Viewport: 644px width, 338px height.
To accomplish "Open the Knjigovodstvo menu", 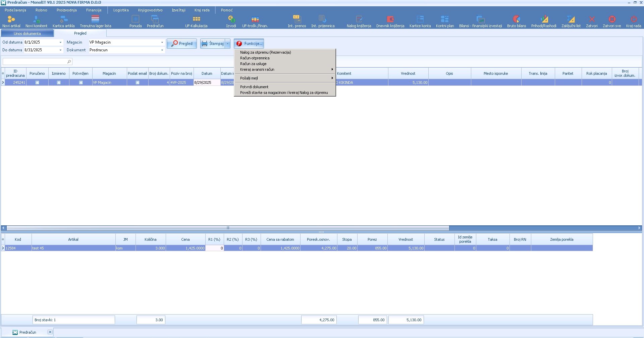I will click(x=150, y=10).
